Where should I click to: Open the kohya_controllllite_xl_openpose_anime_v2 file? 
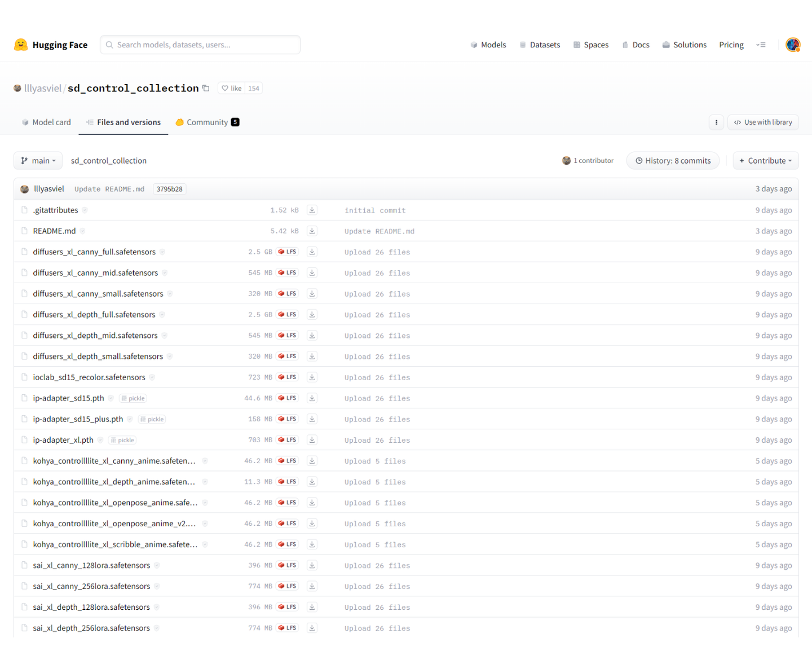(114, 523)
